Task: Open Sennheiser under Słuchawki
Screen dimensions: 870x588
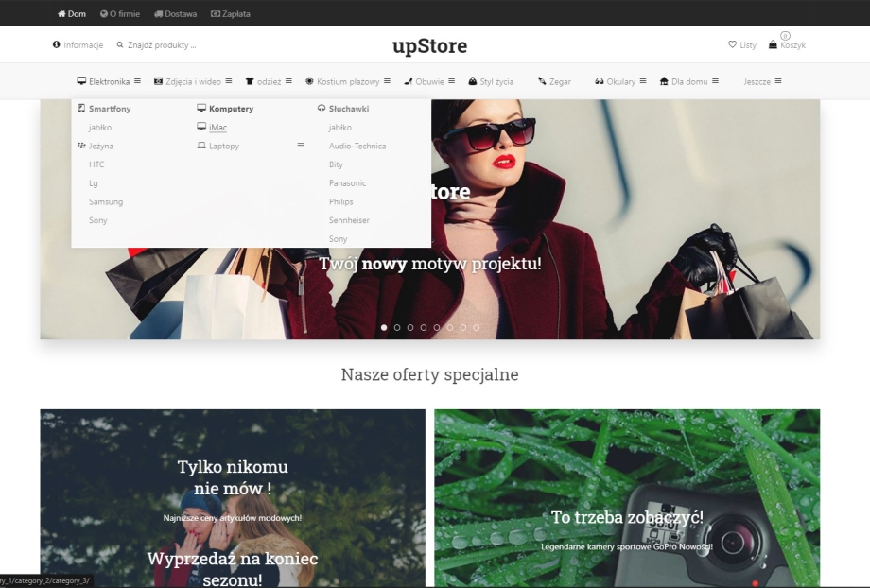Action: pos(349,220)
